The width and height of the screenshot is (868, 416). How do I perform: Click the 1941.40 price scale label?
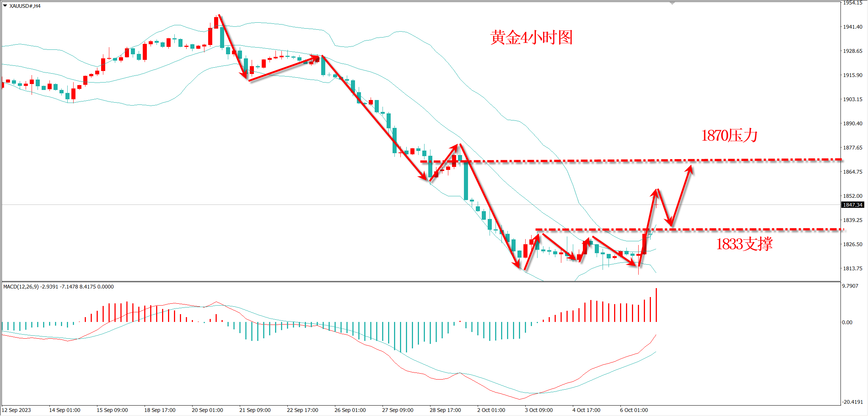[852, 27]
